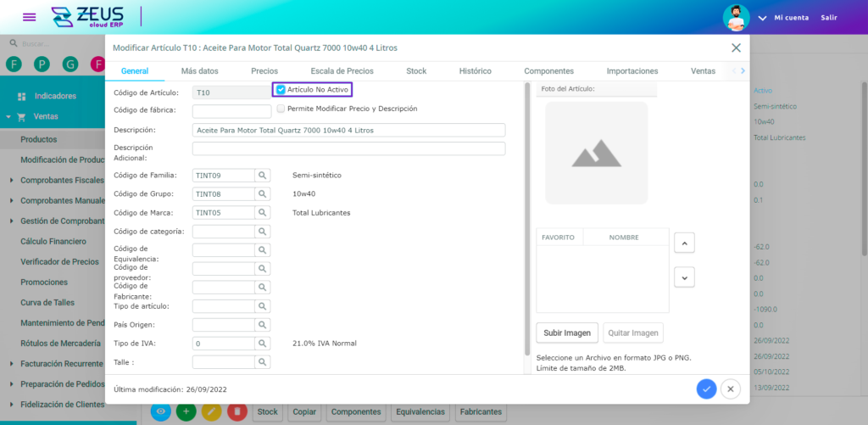Viewport: 868px width, 425px height.
Task: Search Código de proveedor with magnifier
Action: 263,269
